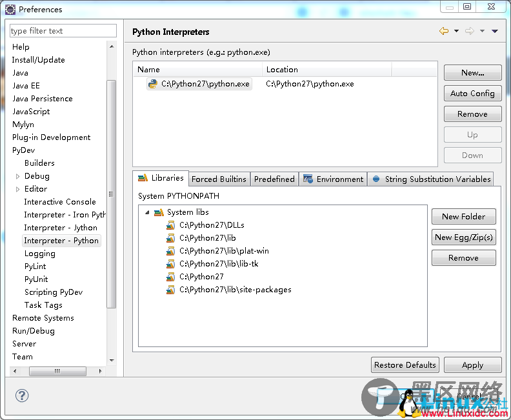Click the Auto Config button

pyautogui.click(x=472, y=94)
